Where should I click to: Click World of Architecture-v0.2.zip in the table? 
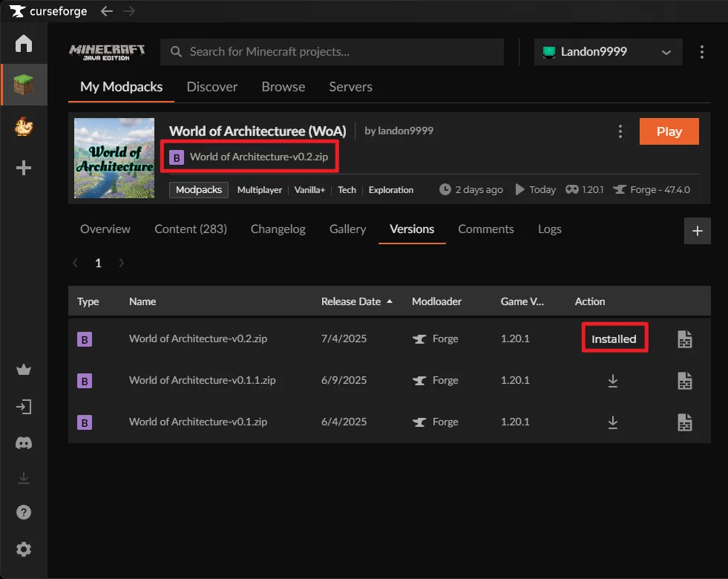(198, 338)
